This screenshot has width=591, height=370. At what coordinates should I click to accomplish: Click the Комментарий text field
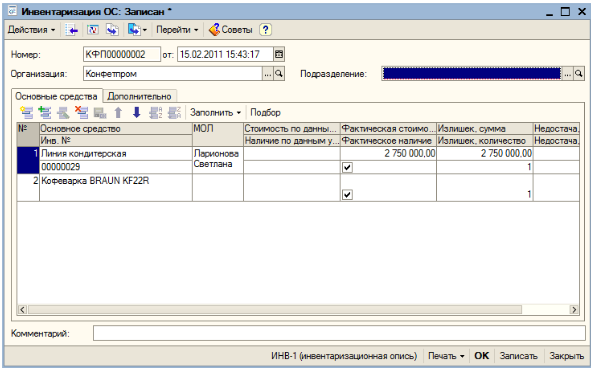[x=339, y=333]
